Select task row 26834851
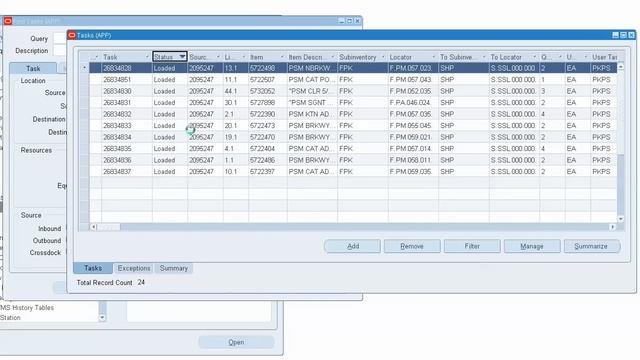The height and width of the screenshot is (360, 640). click(x=353, y=80)
